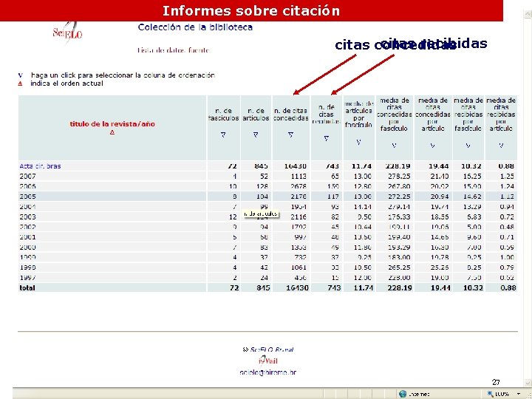
Task: Click the 'Colección de la biblioteca' heading
Action: coord(195,27)
